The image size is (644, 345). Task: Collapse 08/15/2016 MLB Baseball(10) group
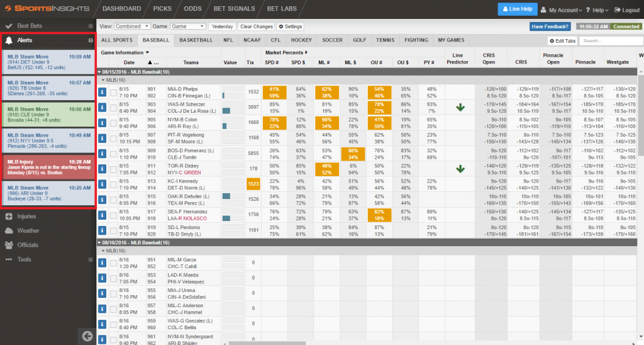[x=99, y=72]
